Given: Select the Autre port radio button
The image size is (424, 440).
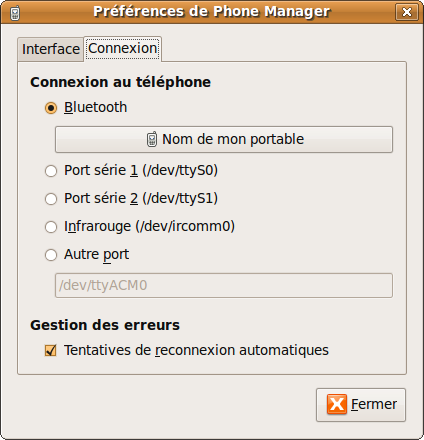Looking at the screenshot, I should [x=51, y=255].
